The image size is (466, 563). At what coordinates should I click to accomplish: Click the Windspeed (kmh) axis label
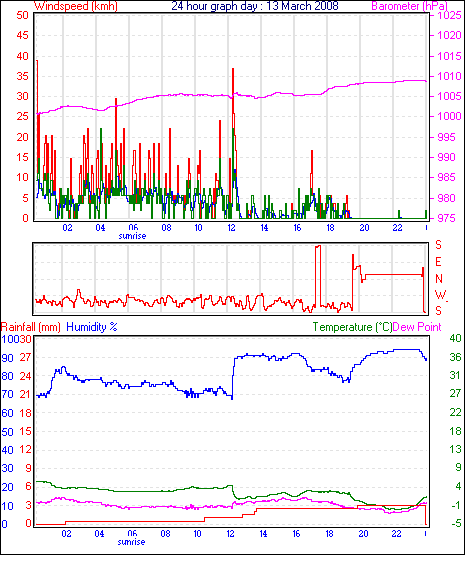point(76,6)
